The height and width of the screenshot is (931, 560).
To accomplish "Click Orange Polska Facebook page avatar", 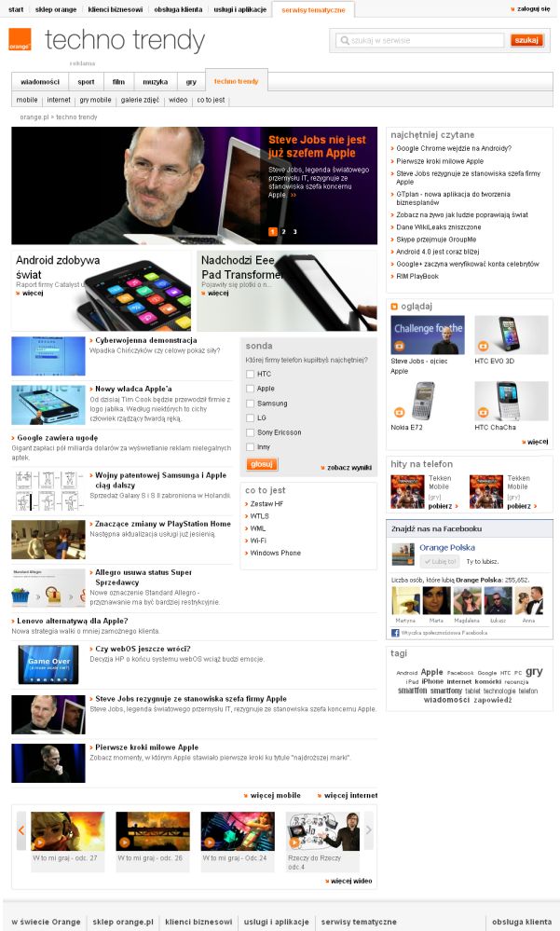I will click(x=403, y=554).
